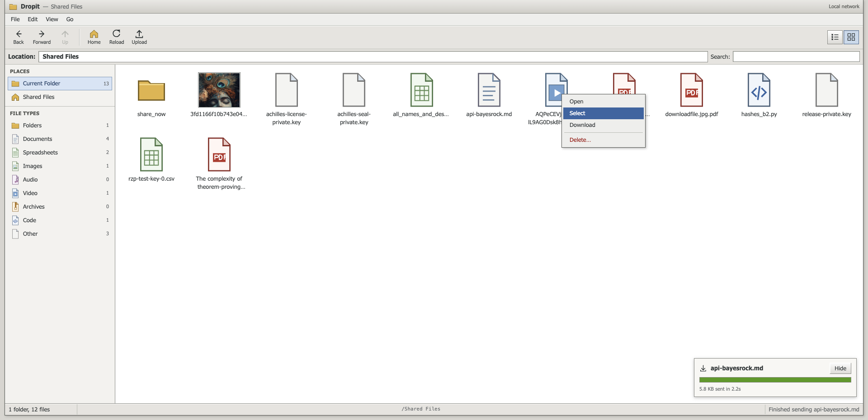Filter by Documents file type
This screenshot has height=420, width=868.
coord(60,139)
